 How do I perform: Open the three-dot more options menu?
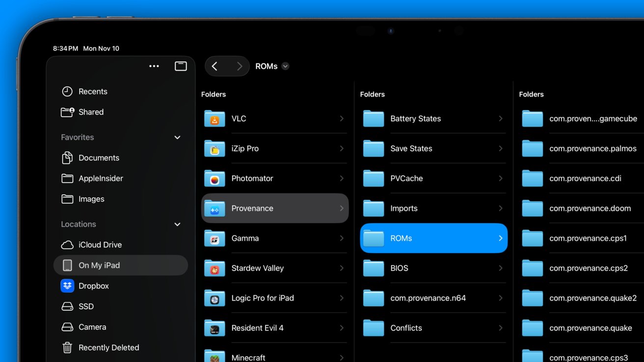tap(154, 66)
